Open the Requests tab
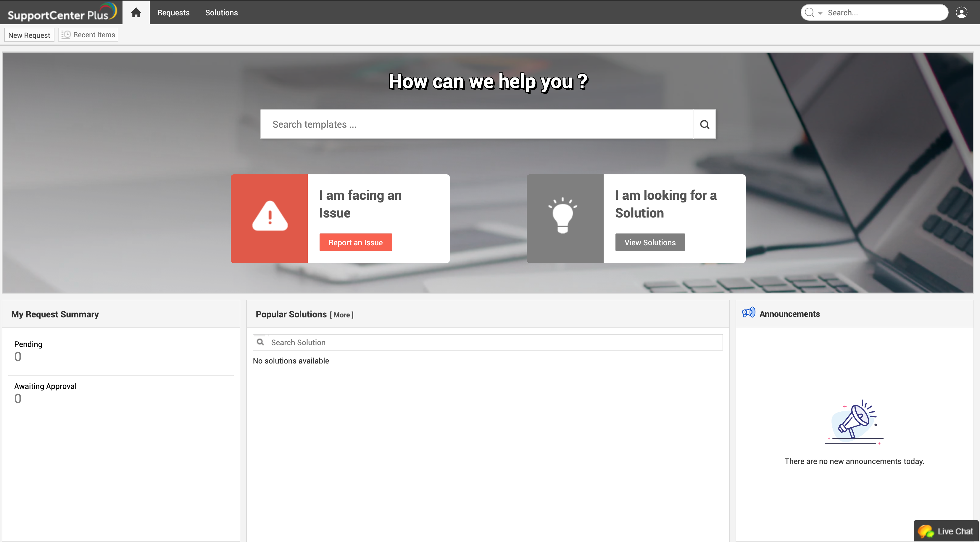 [x=173, y=12]
